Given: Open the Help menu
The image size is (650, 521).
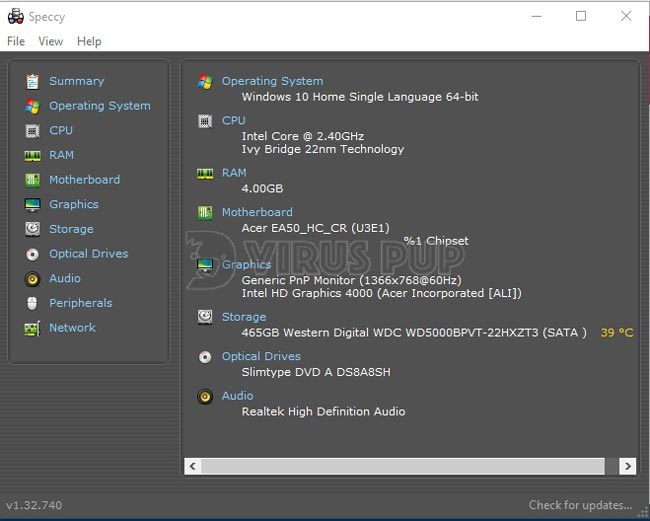Looking at the screenshot, I should (x=89, y=41).
